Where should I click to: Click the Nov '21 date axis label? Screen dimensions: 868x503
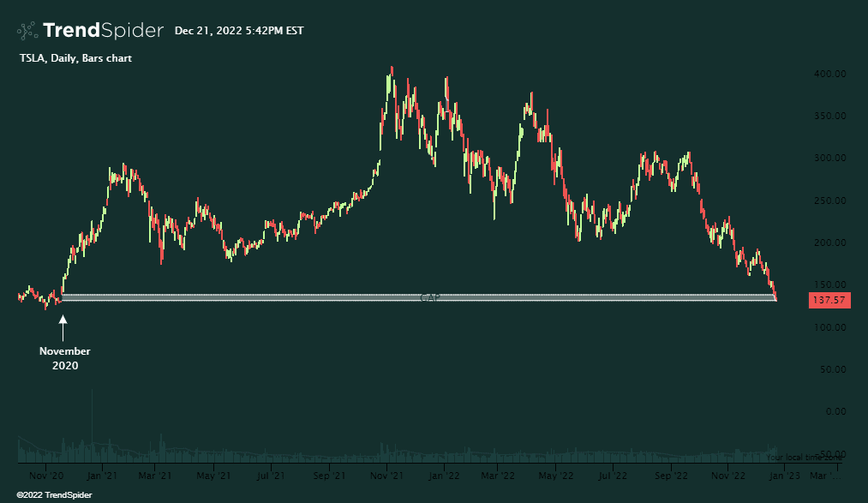click(x=387, y=476)
